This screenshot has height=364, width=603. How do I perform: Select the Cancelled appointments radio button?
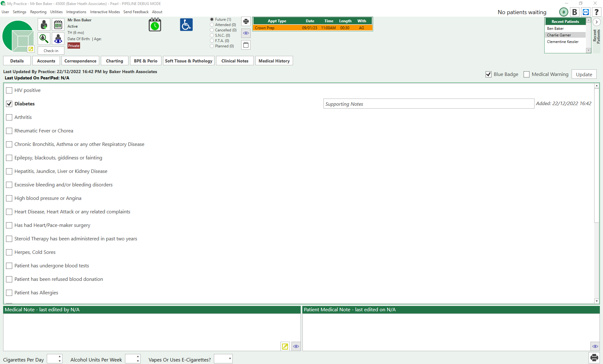click(212, 30)
